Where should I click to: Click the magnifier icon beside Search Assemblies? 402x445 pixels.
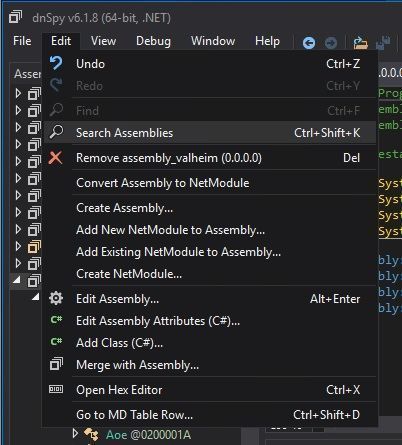(56, 132)
